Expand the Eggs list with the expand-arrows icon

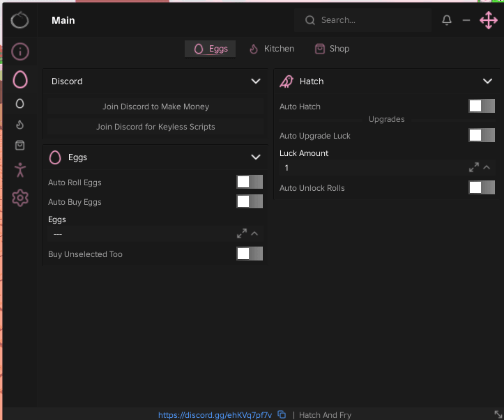click(242, 233)
